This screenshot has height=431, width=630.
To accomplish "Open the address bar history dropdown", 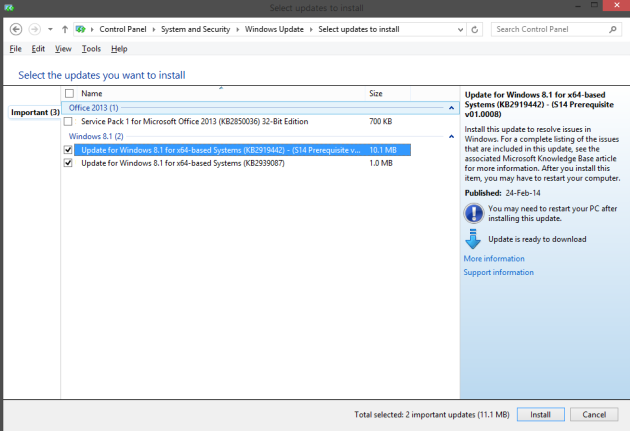I will (460, 29).
